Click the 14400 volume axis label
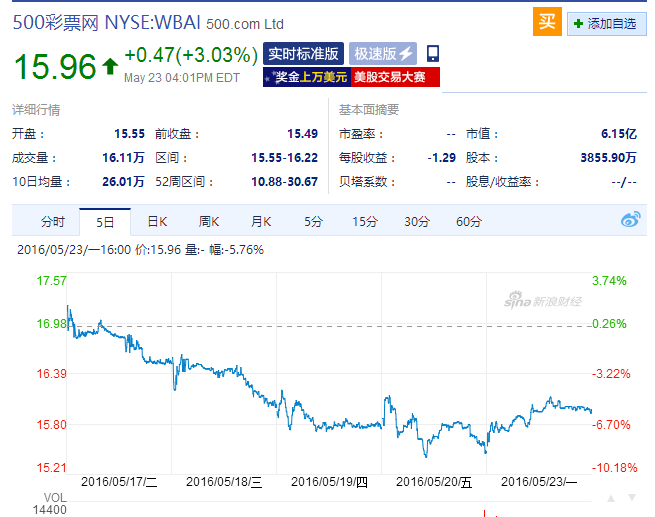Screen dimensions: 655x517 point(50,510)
